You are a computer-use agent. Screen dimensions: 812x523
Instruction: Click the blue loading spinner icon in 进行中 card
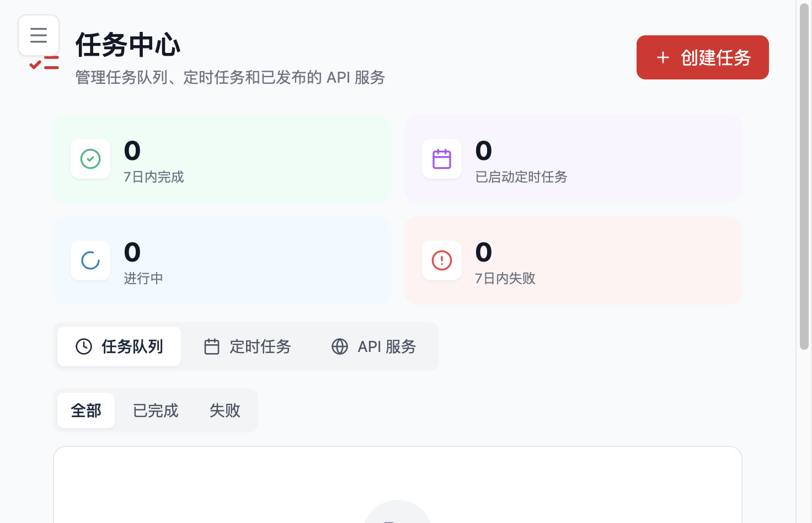coord(90,260)
